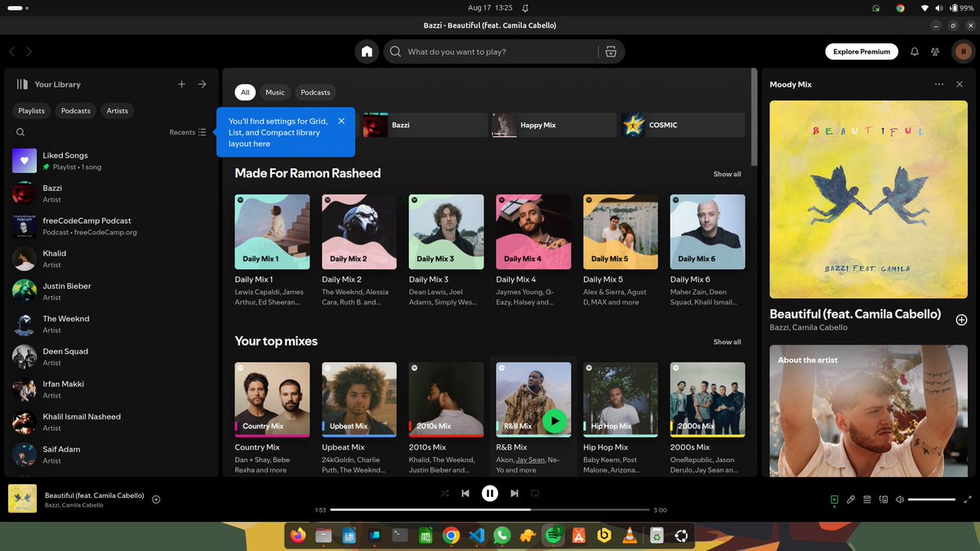This screenshot has height=551, width=980.
Task: Pause the current song
Action: [489, 493]
